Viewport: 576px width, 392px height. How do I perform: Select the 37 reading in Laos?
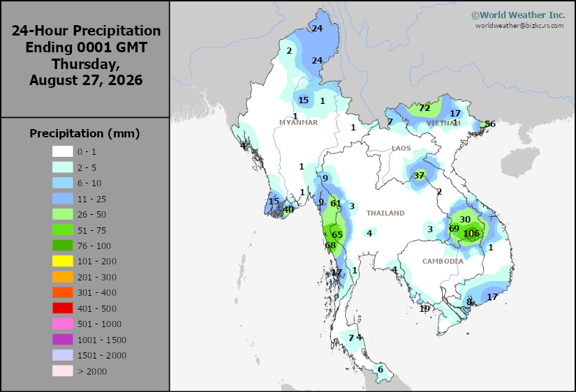click(x=419, y=176)
